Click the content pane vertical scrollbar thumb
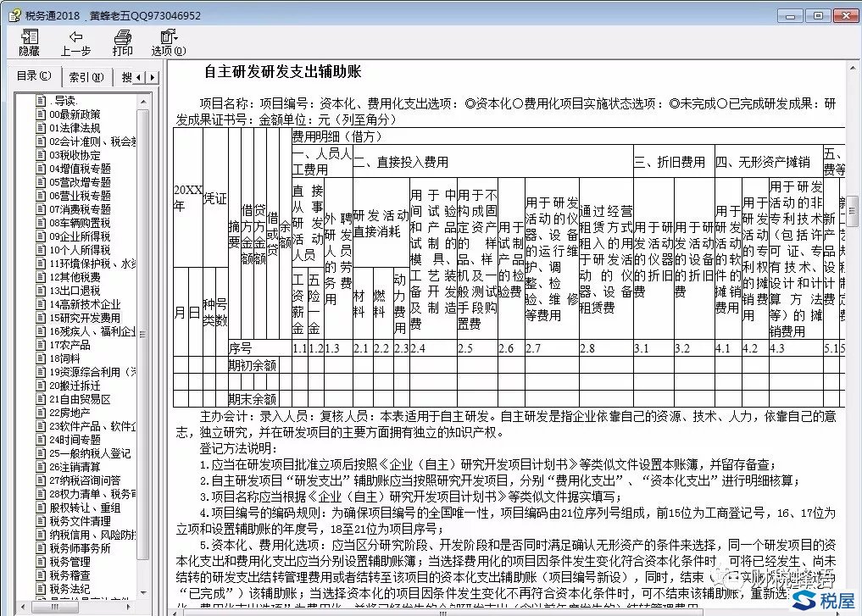 (854, 211)
